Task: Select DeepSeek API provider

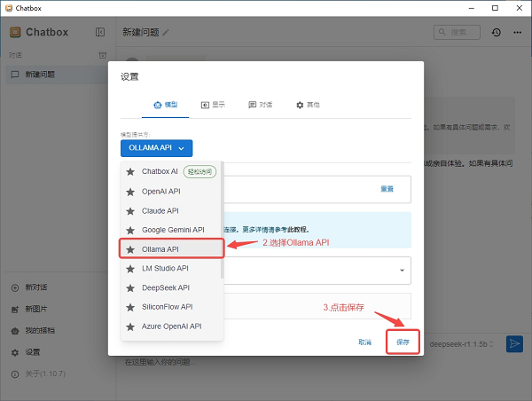Action: pos(171,287)
